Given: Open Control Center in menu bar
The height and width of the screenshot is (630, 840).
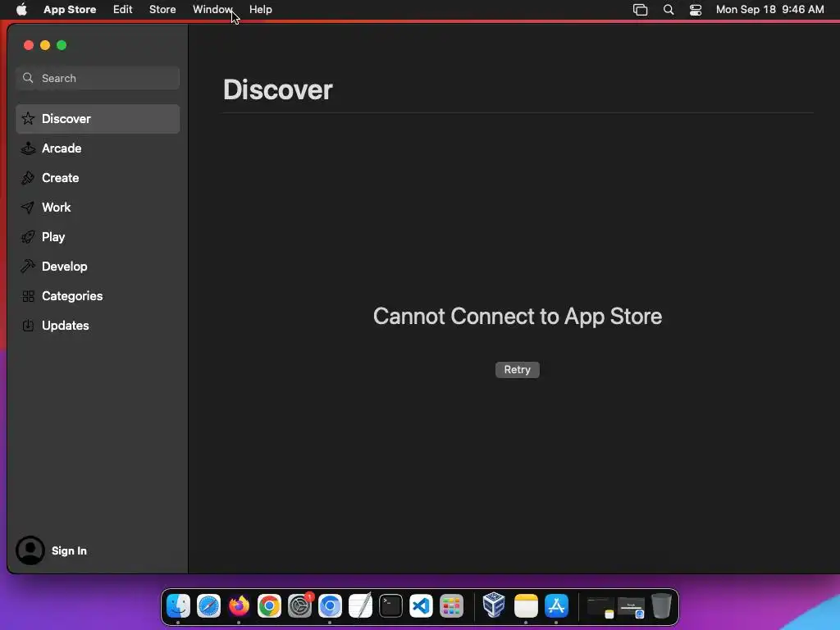Looking at the screenshot, I should [696, 10].
